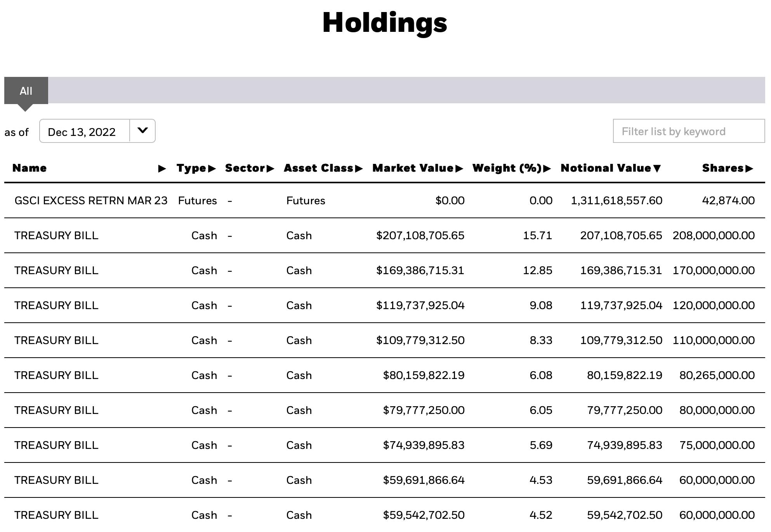771x532 pixels.
Task: Click the 109,779,312.50 notional value cell
Action: [x=621, y=340]
